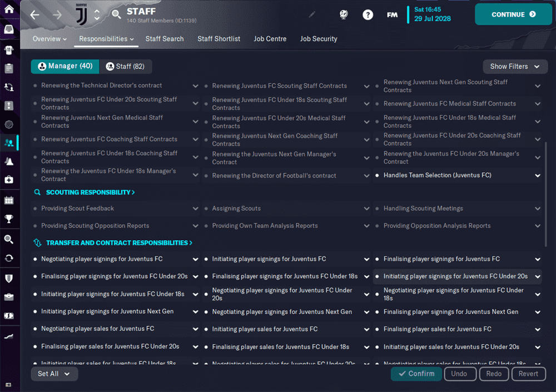The image size is (556, 392).
Task: Select Initiating player signings for Juventus FC Under 20s
Action: pos(456,276)
